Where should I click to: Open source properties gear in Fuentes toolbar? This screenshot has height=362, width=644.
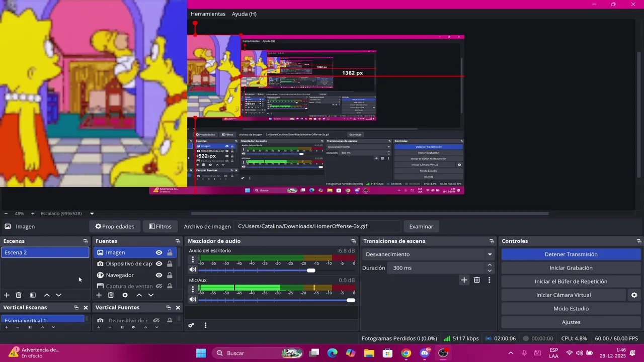click(x=125, y=295)
